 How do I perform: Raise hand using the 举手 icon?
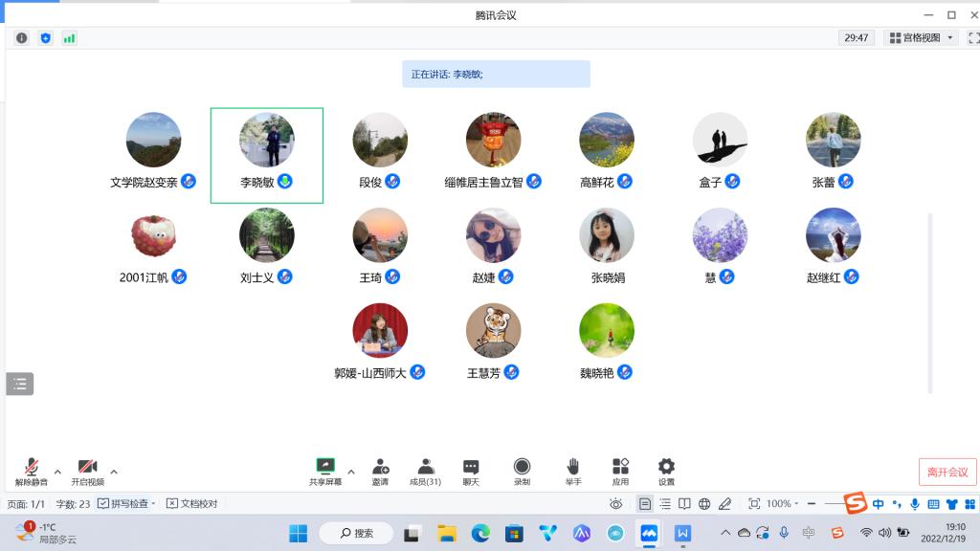point(572,467)
